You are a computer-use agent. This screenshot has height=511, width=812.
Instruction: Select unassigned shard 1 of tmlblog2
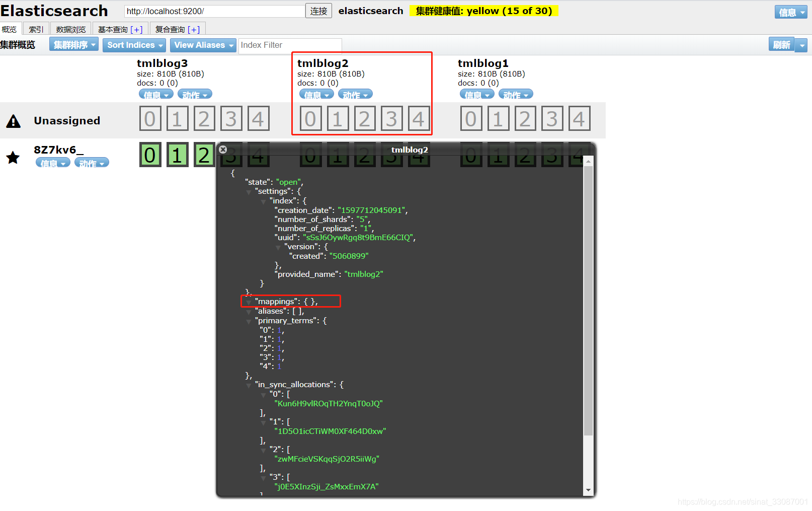click(338, 119)
